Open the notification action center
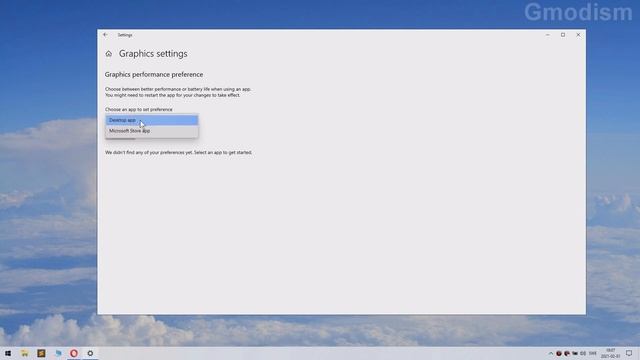The width and height of the screenshot is (640, 360). click(x=629, y=353)
